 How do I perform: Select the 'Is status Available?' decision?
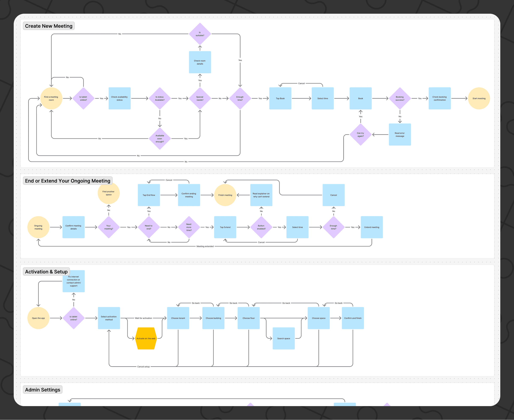click(x=160, y=99)
